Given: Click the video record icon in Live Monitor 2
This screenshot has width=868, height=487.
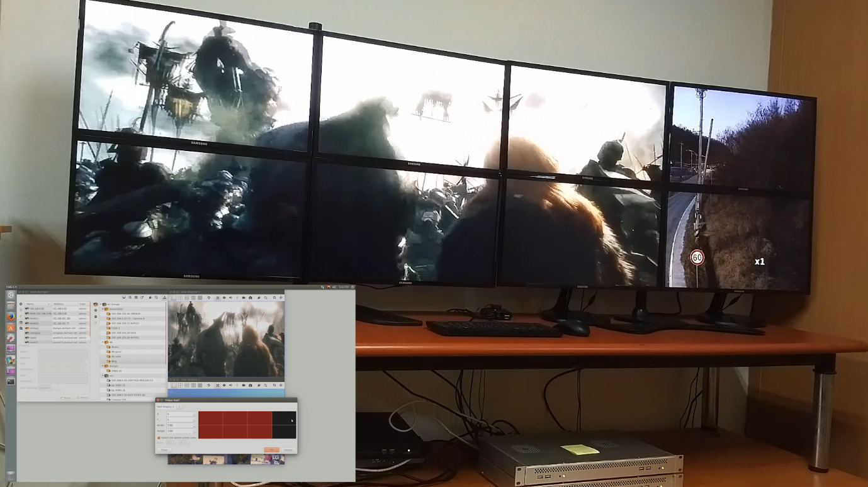Looking at the screenshot, I should (x=244, y=385).
